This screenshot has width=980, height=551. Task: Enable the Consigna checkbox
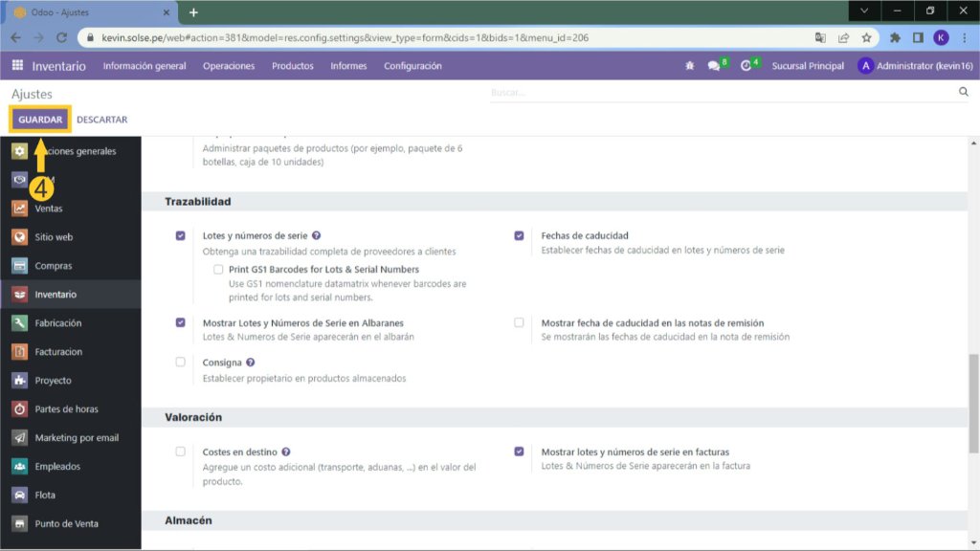pyautogui.click(x=180, y=363)
